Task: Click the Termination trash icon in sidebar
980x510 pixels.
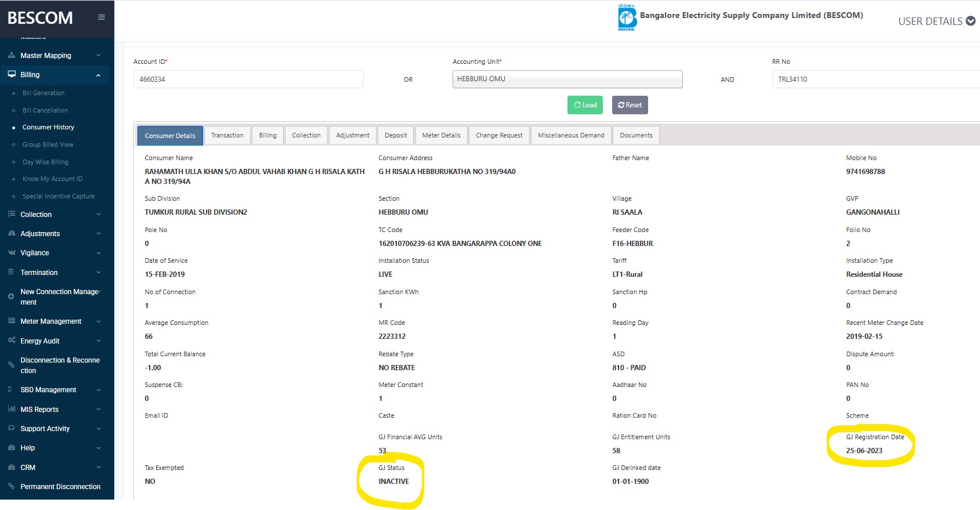Action: (x=11, y=272)
